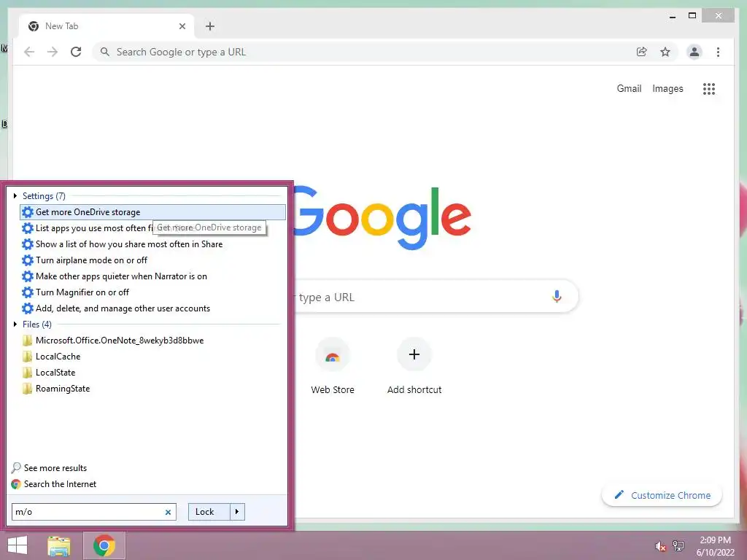
Task: Collapse the Files (4) results group
Action: coord(15,324)
